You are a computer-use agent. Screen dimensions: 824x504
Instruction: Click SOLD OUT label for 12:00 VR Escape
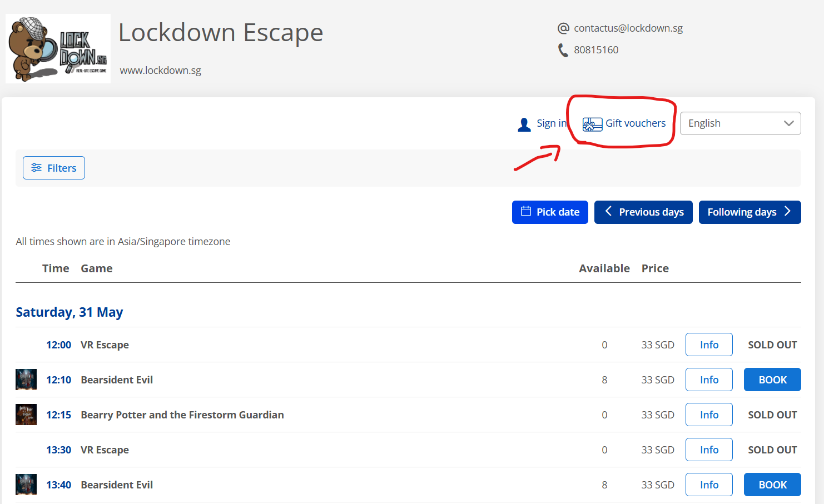tap(772, 345)
